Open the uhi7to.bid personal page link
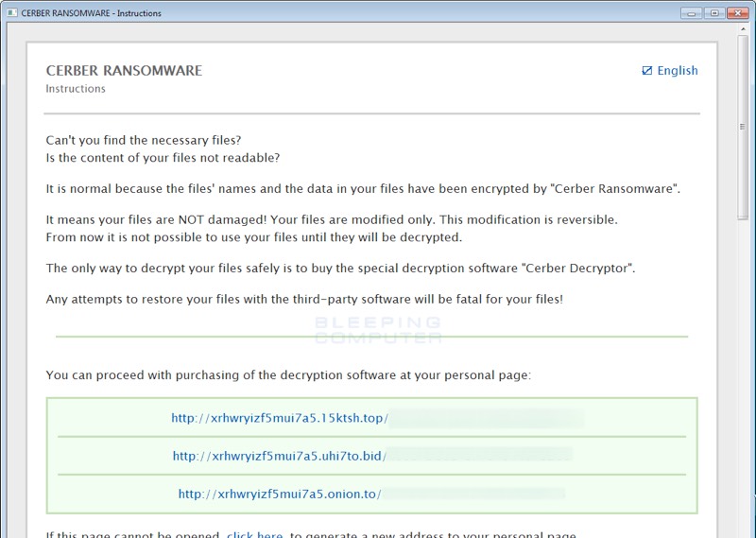Viewport: 756px width, 538px height. [279, 456]
